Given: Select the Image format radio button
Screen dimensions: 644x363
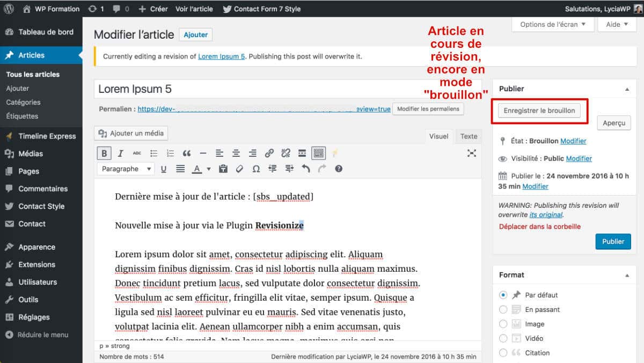Looking at the screenshot, I should pyautogui.click(x=503, y=324).
